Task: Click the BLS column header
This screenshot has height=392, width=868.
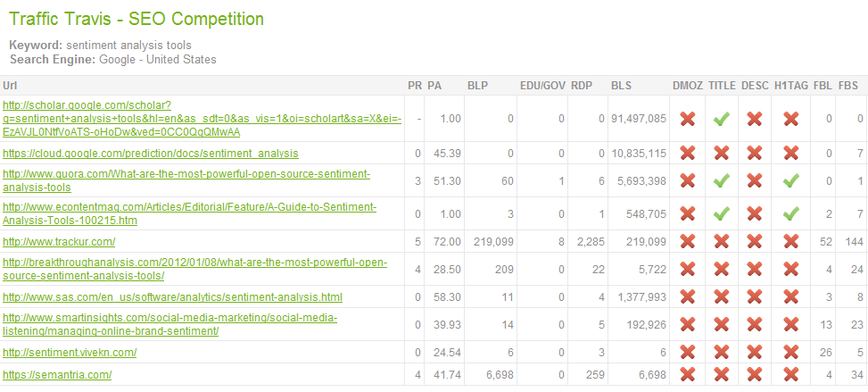Action: pos(621,86)
